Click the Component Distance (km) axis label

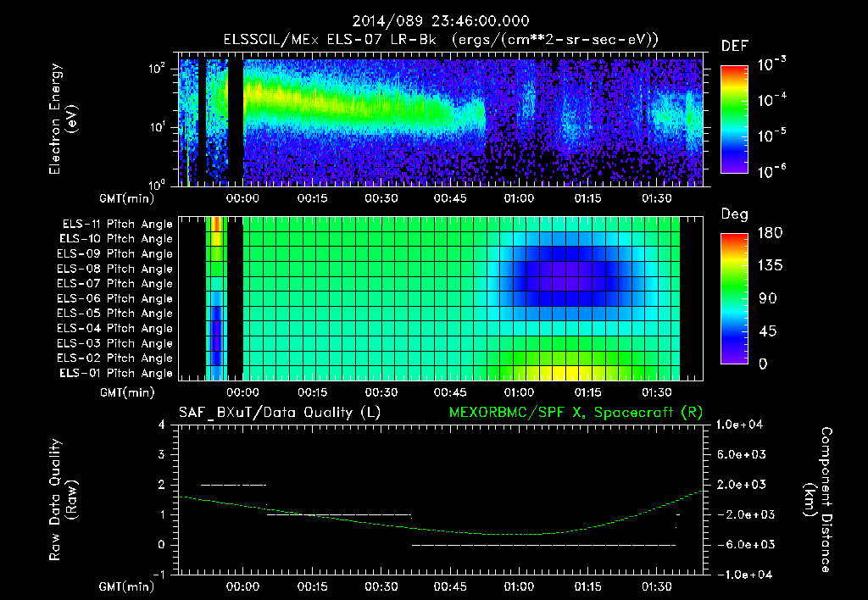(x=817, y=499)
